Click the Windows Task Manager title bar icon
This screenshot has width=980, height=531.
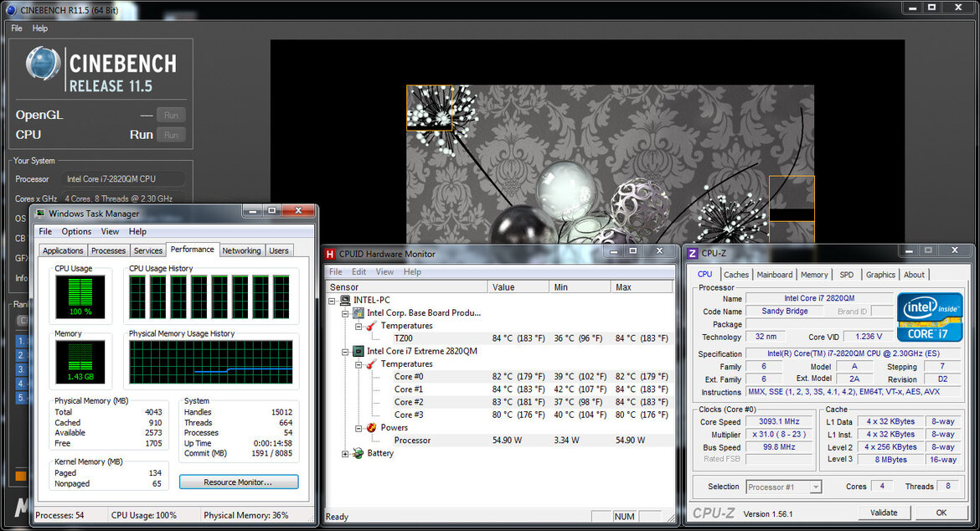point(40,214)
